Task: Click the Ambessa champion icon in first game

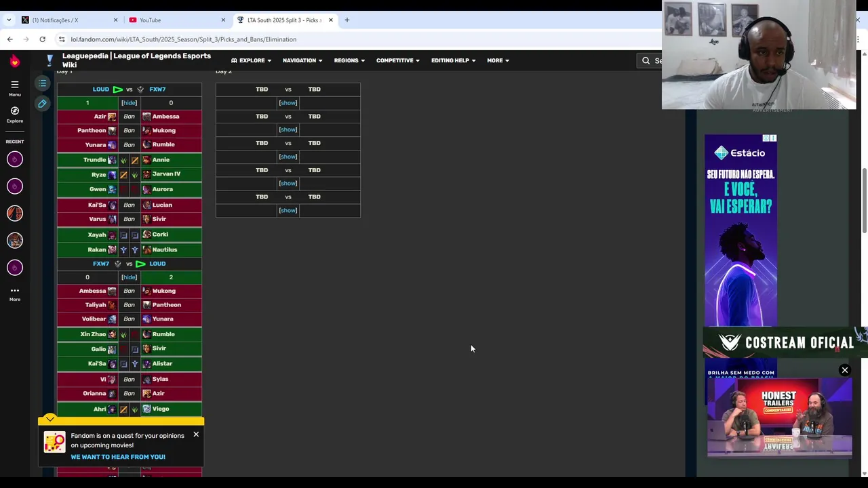Action: point(146,117)
